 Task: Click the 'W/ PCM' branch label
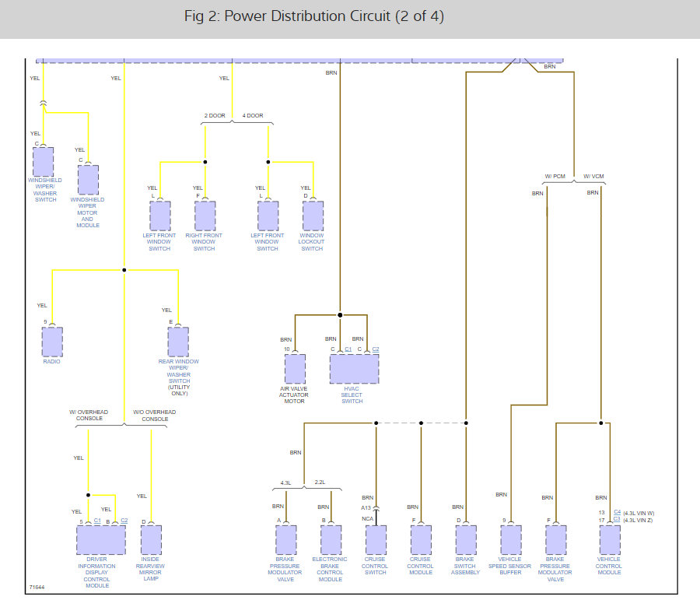coord(555,176)
